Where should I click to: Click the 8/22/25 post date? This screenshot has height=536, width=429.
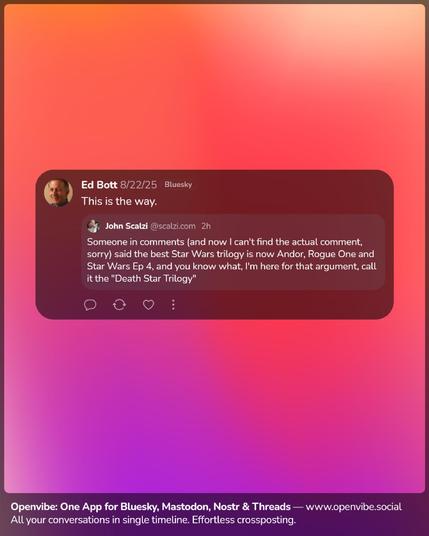138,185
